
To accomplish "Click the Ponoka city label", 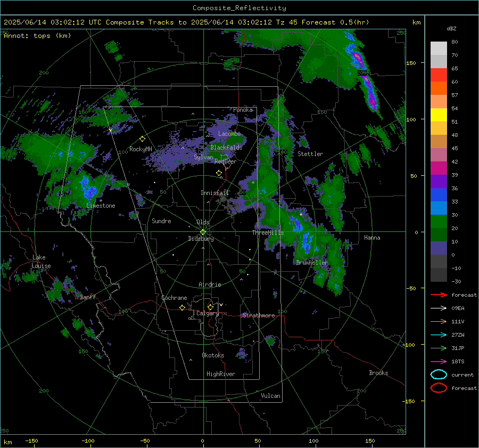I will (x=243, y=110).
